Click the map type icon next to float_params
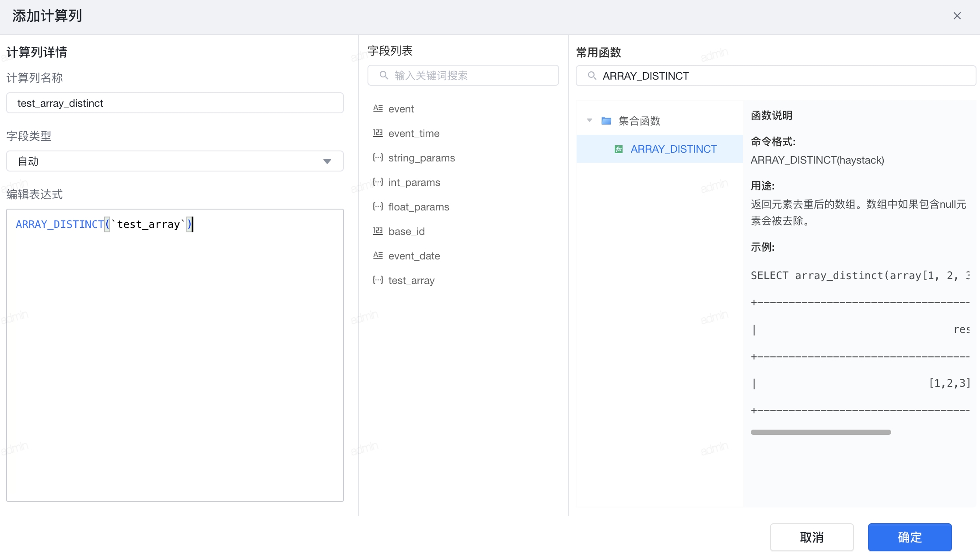 (x=378, y=206)
